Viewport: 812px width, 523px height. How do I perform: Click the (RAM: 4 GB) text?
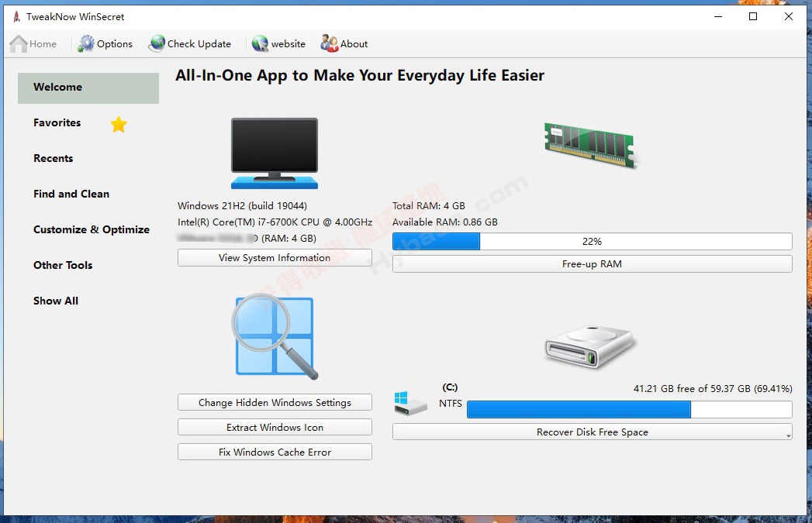click(289, 239)
